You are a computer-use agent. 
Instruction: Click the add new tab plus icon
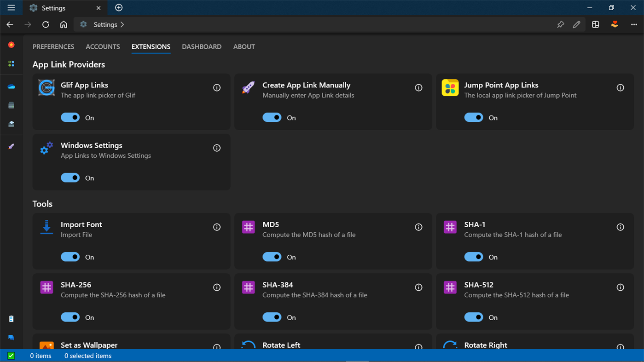pos(119,8)
